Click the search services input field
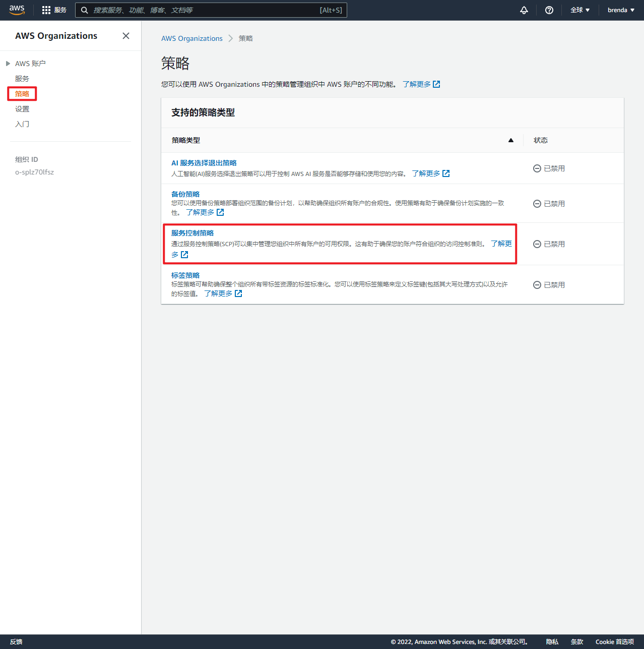Image resolution: width=644 pixels, height=649 pixels. [x=211, y=10]
